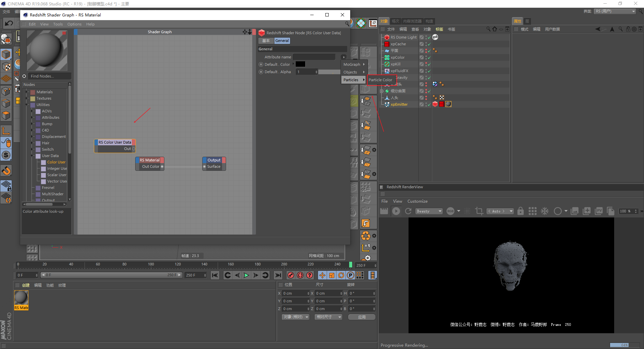The height and width of the screenshot is (349, 644).
Task: Select Particle Color from the submenu
Action: (x=380, y=80)
